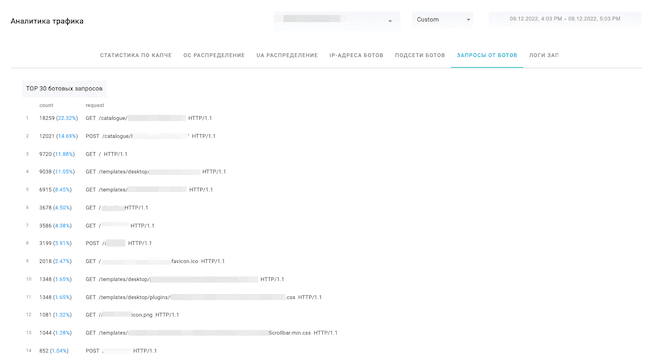Click the TOP 30 ботовых запросов label
650x363 pixels.
[64, 89]
